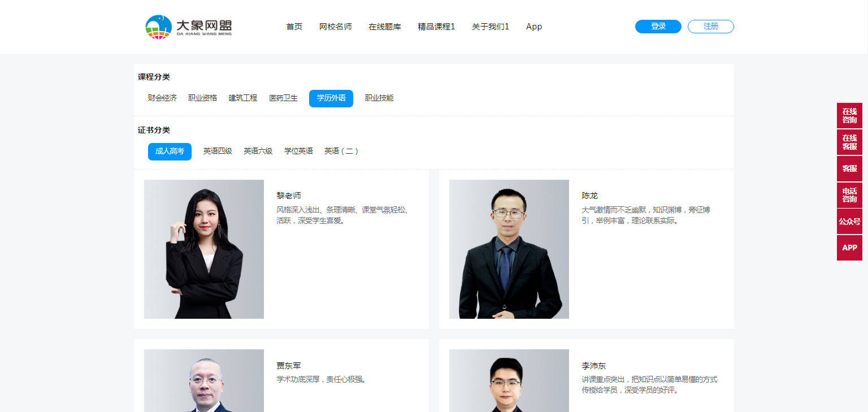Select 学位英语 certificate category
The width and height of the screenshot is (868, 412).
pyautogui.click(x=298, y=151)
